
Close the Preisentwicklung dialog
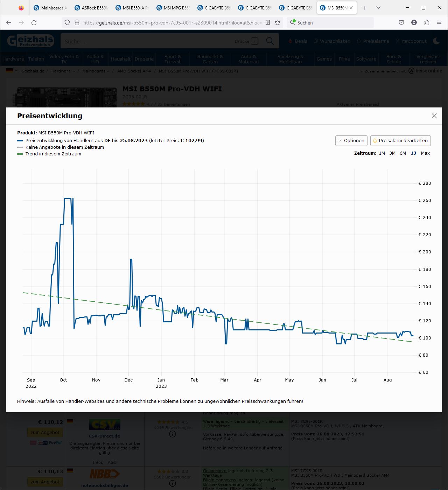(x=434, y=116)
